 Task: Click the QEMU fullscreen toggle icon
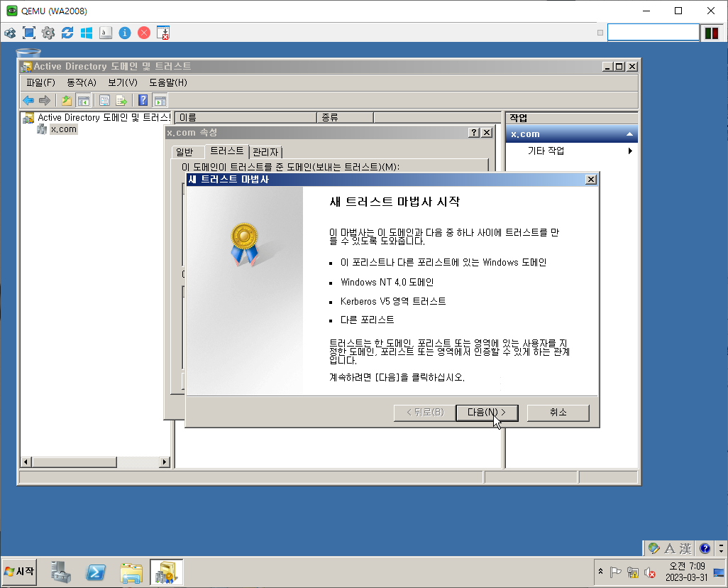pos(29,33)
